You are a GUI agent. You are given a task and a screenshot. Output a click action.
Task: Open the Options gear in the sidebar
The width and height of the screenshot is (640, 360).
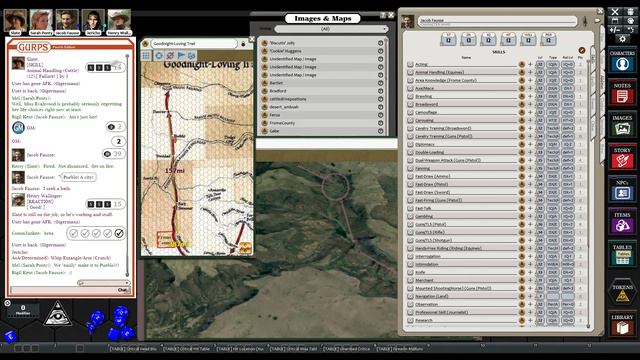622,39
